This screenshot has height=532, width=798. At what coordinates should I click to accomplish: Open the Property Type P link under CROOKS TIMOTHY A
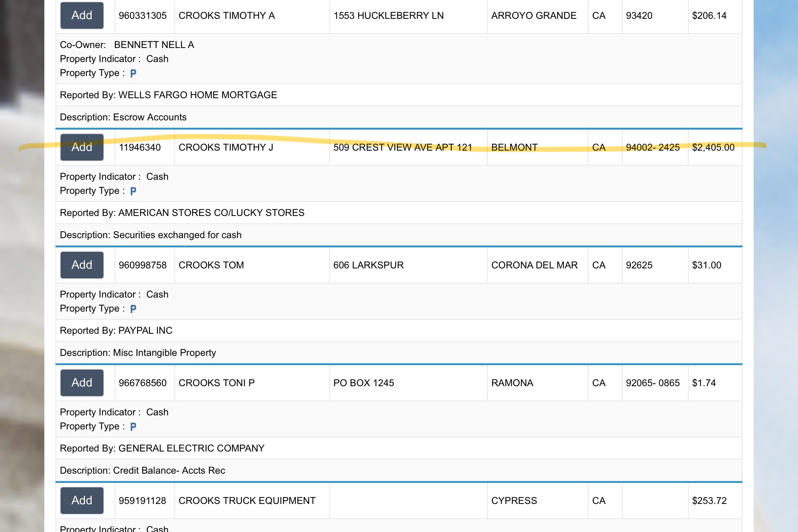pos(133,73)
